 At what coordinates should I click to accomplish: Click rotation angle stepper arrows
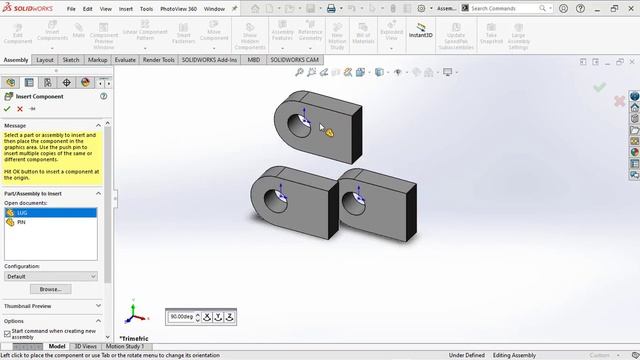(198, 317)
